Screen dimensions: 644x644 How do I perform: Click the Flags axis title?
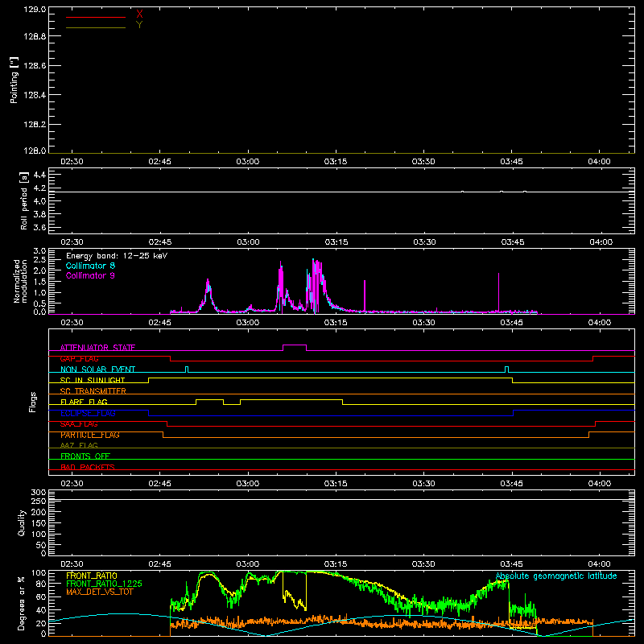tap(33, 402)
